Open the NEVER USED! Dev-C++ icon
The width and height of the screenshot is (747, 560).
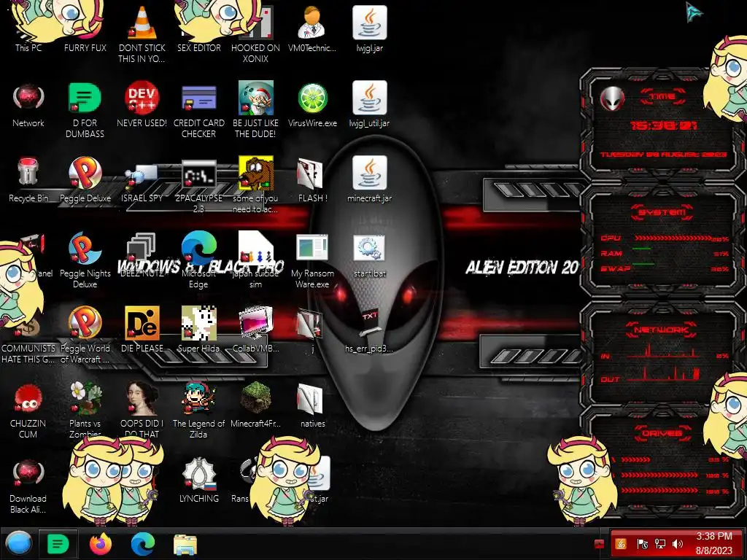(142, 105)
